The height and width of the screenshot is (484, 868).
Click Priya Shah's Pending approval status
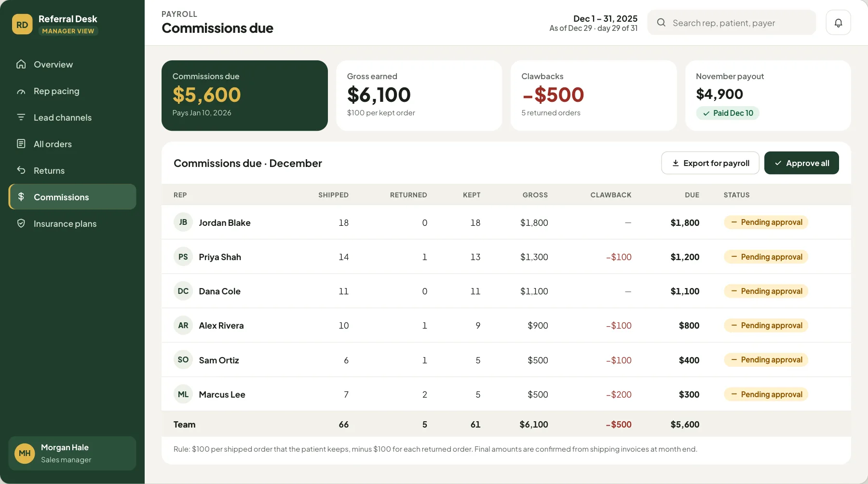tap(766, 257)
